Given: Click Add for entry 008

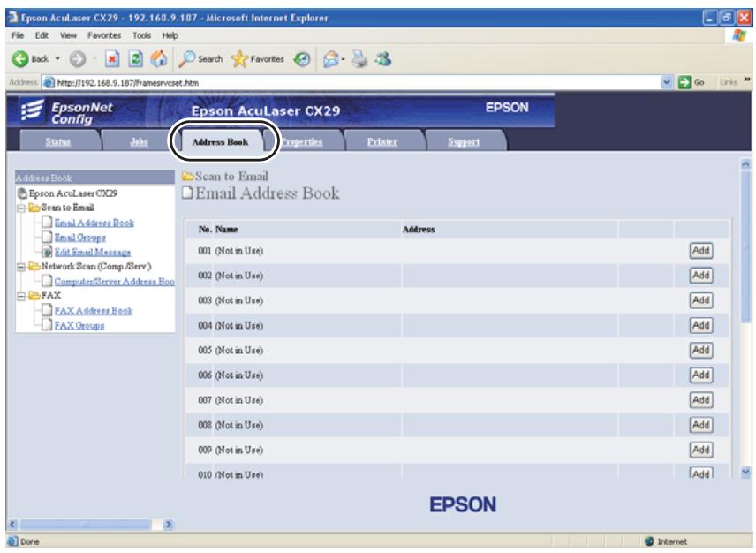Looking at the screenshot, I should 700,425.
